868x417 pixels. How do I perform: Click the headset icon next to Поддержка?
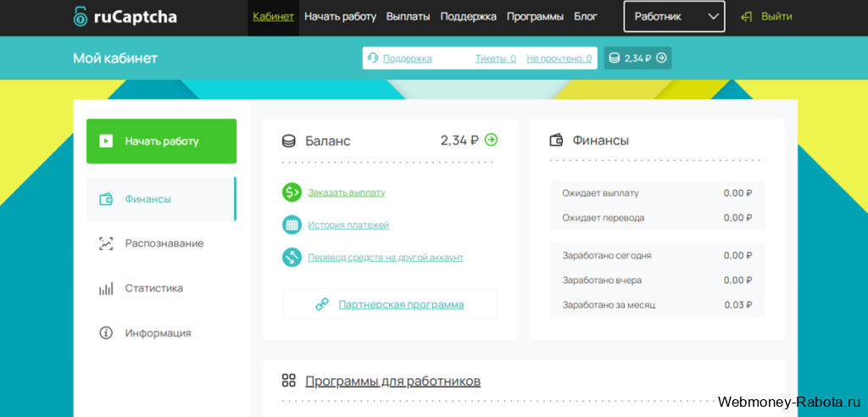coord(373,58)
